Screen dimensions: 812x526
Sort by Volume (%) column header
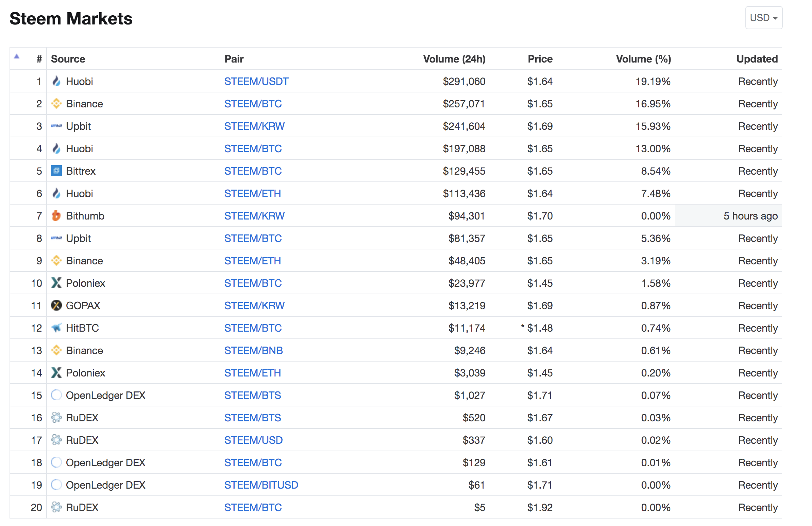pyautogui.click(x=643, y=59)
